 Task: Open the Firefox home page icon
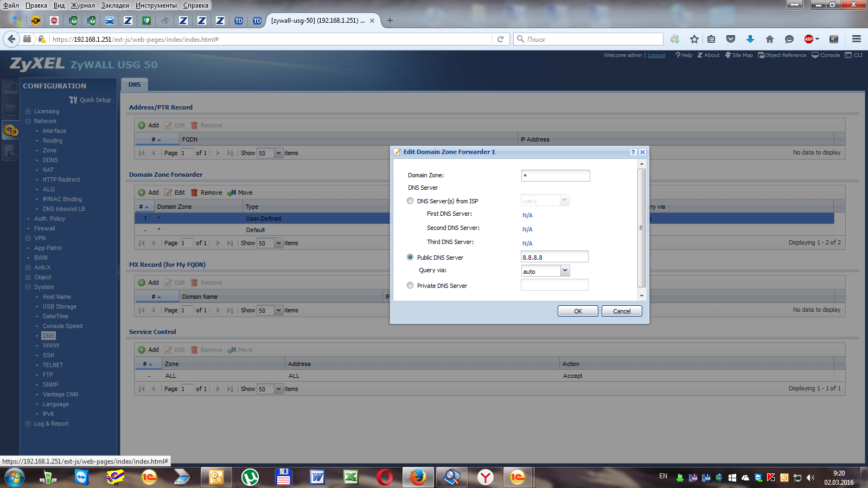[769, 39]
